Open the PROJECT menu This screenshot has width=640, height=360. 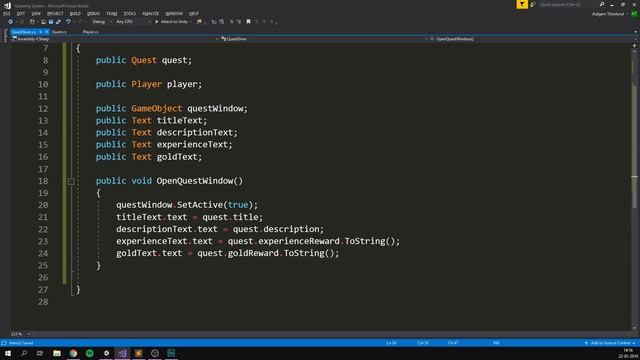[x=55, y=13]
